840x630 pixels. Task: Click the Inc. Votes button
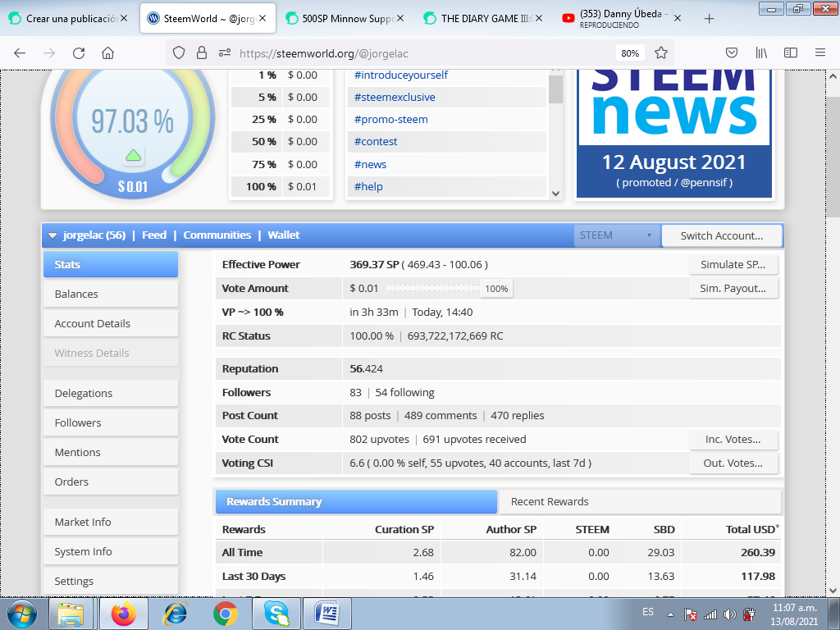(x=733, y=440)
